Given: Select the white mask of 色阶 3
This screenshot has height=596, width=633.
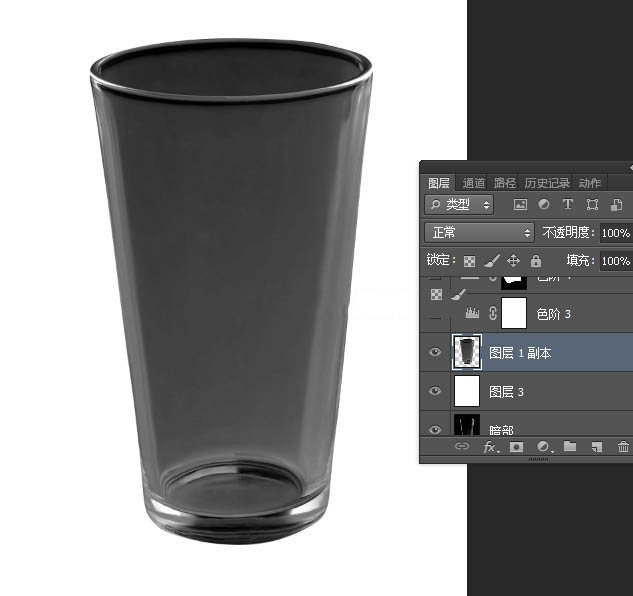Looking at the screenshot, I should (514, 313).
